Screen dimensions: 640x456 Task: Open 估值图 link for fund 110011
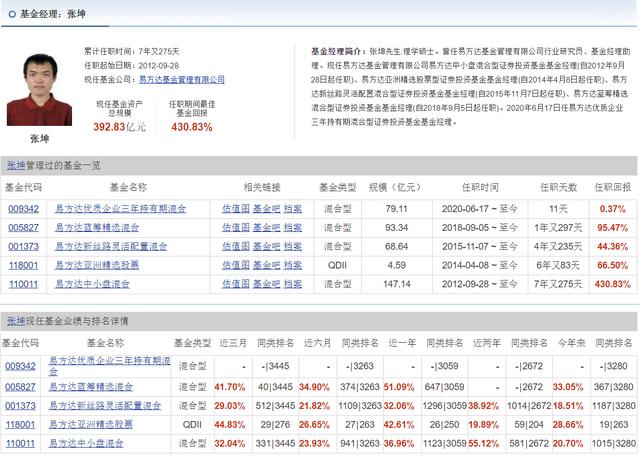click(236, 284)
